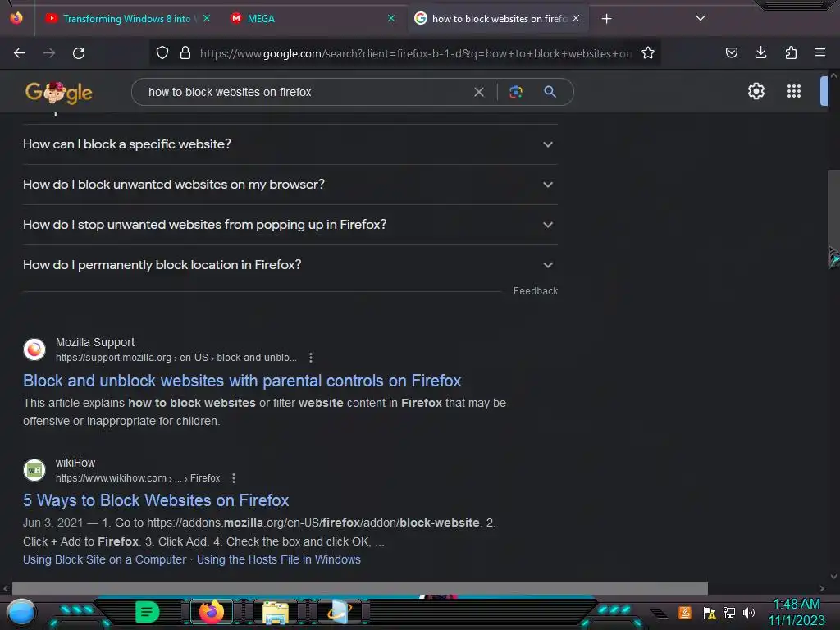
Task: View site security padlock info
Action: [185, 52]
